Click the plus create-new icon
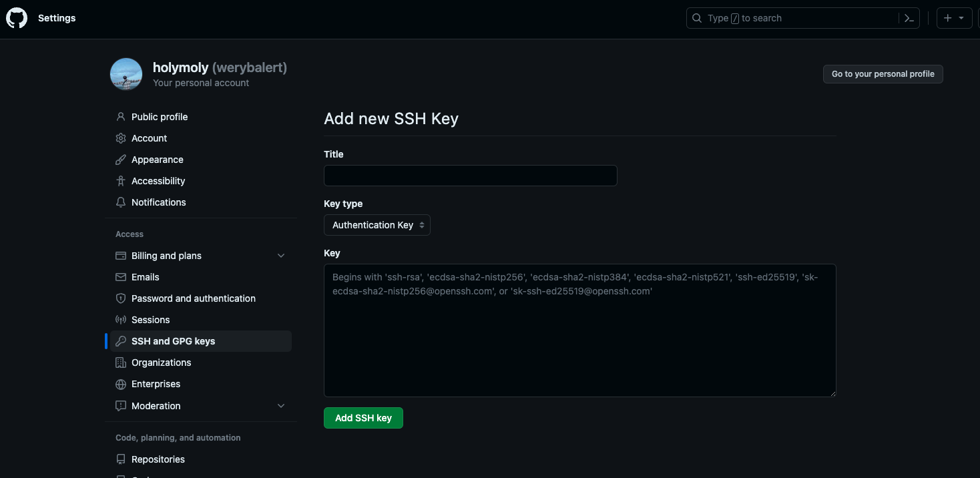This screenshot has width=980, height=478. 948,18
